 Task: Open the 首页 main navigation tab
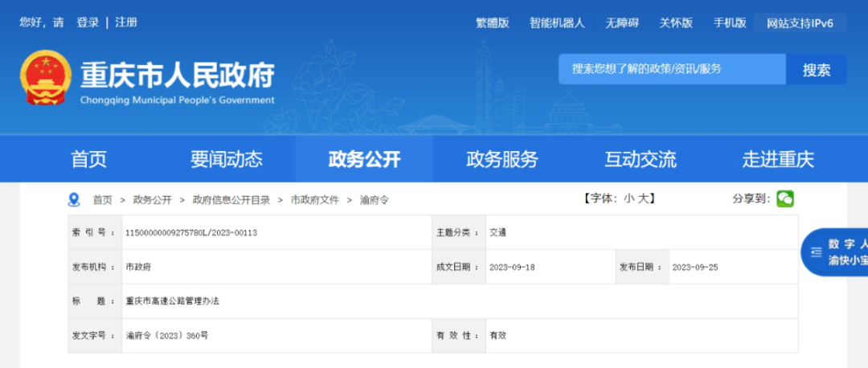[x=88, y=159]
